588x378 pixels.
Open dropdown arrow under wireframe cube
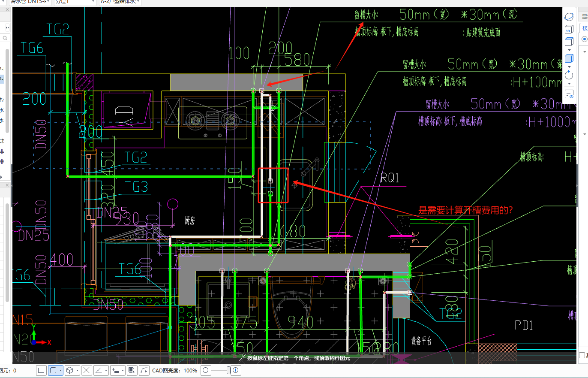[569, 50]
